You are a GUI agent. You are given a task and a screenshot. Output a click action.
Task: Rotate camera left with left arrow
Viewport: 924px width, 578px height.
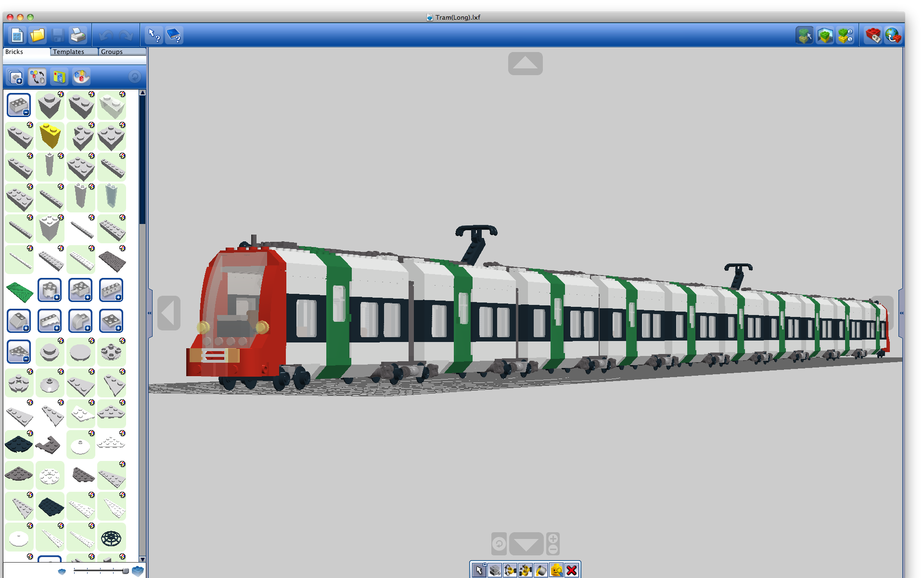point(169,313)
